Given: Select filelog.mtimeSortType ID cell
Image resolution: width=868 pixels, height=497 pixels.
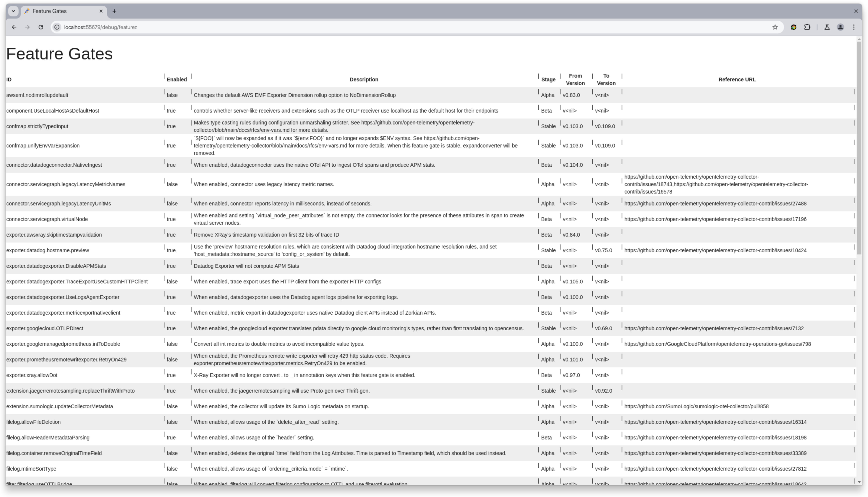Looking at the screenshot, I should click(31, 469).
